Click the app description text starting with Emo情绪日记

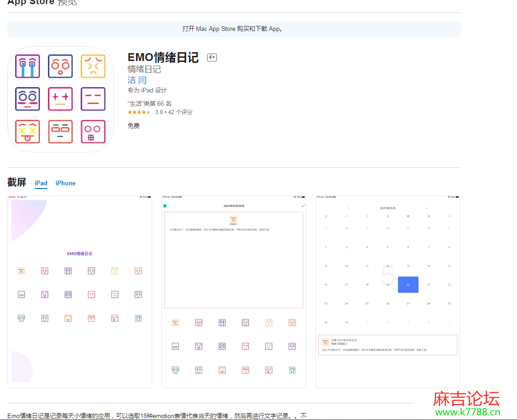point(157,416)
